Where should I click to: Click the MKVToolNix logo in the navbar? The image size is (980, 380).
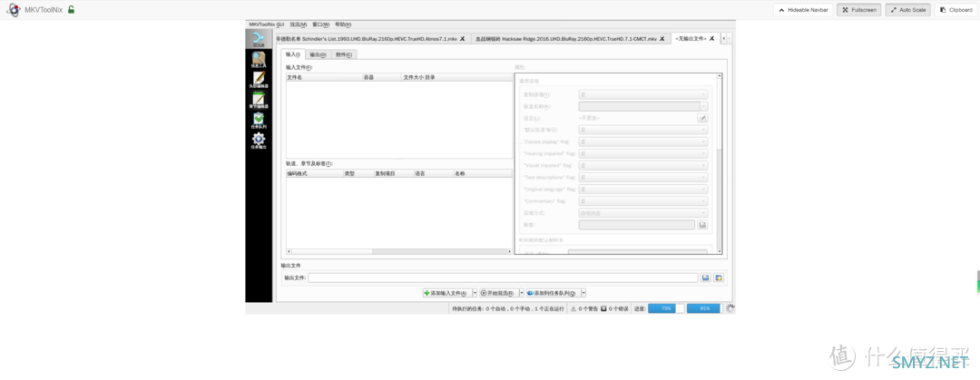click(13, 9)
